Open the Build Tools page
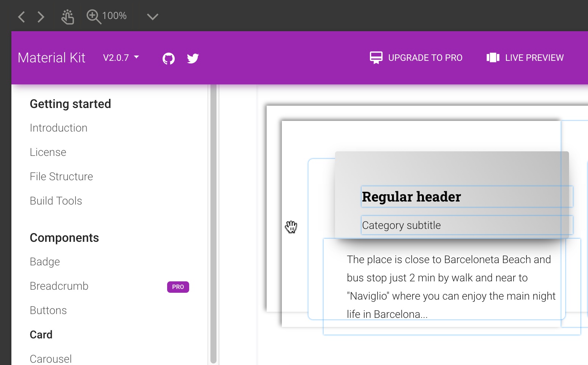Screen dimensions: 588x365 click(56, 201)
